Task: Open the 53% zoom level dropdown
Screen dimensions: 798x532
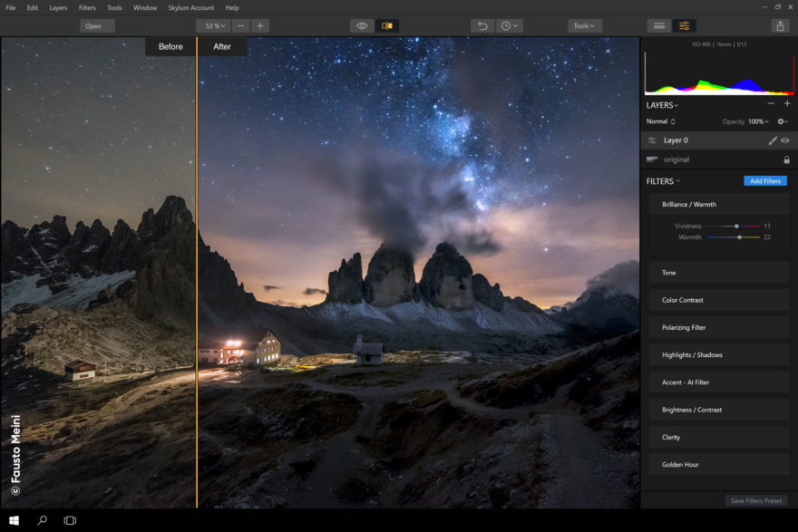Action: [212, 25]
